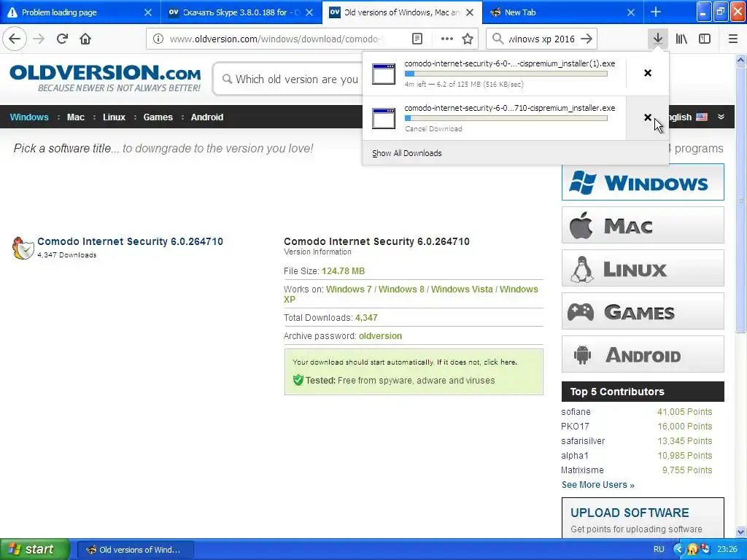The image size is (747, 560).
Task: Close the downloads panel via toolbar arrow
Action: coord(657,39)
